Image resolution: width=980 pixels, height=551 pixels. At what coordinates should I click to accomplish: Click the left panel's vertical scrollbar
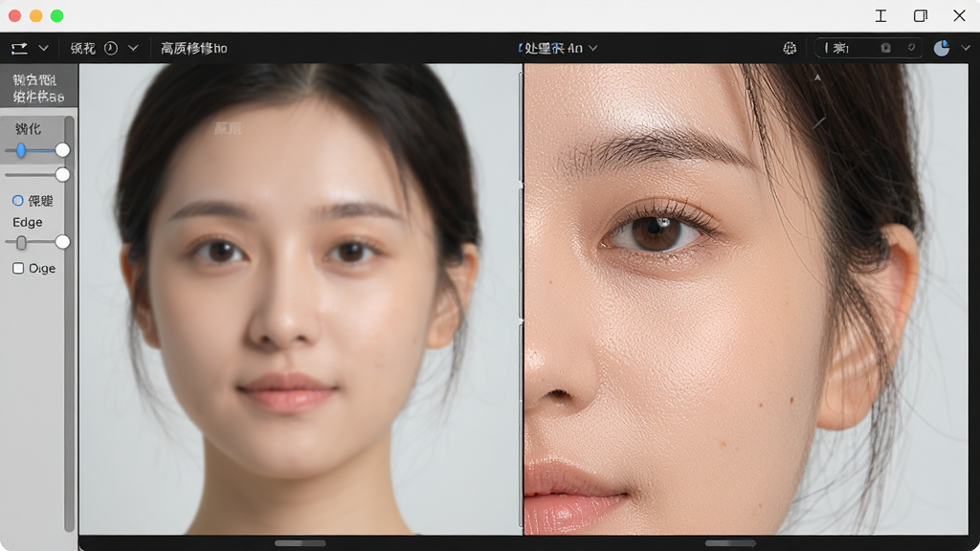pyautogui.click(x=69, y=323)
